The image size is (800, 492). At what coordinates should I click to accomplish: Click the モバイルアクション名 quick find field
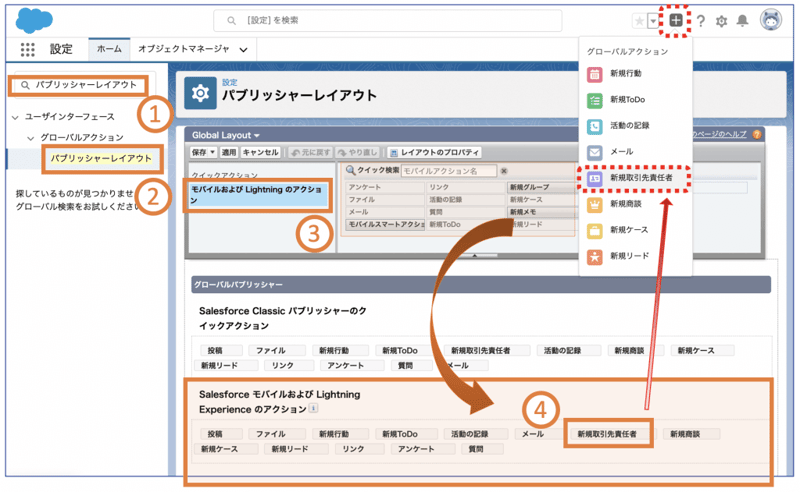448,171
